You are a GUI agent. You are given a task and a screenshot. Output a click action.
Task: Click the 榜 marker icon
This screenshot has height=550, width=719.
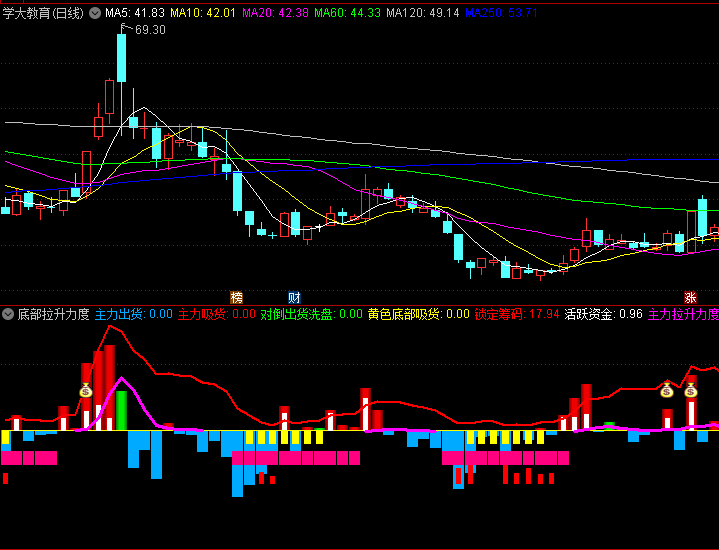(237, 297)
